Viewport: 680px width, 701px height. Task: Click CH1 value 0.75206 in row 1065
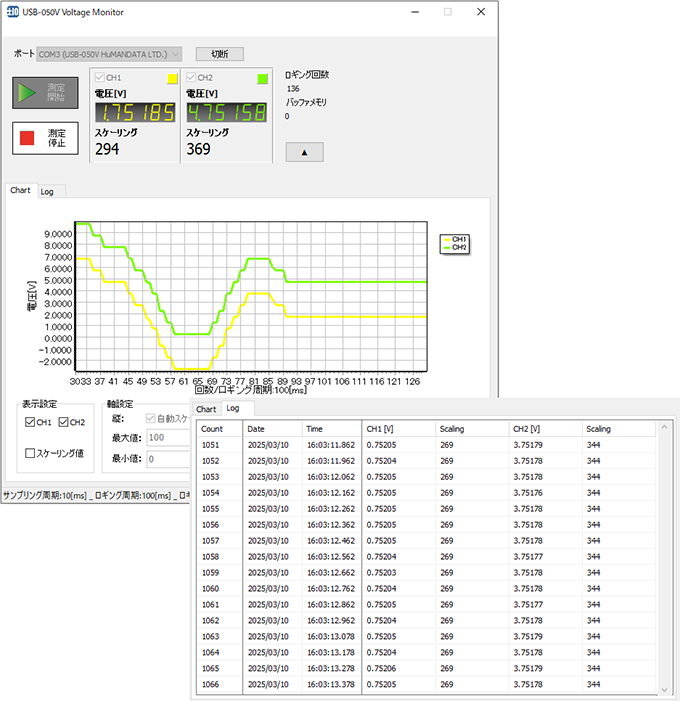coord(381,668)
